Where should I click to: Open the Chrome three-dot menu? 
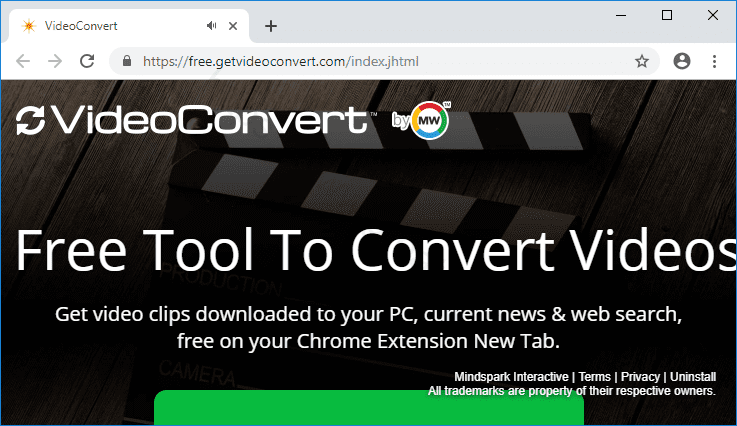tap(715, 61)
